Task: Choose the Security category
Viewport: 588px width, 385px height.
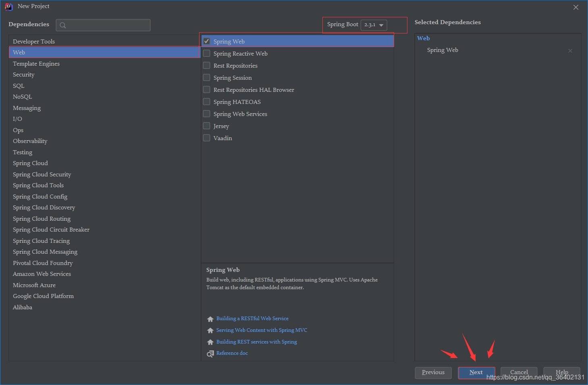Action: point(104,75)
